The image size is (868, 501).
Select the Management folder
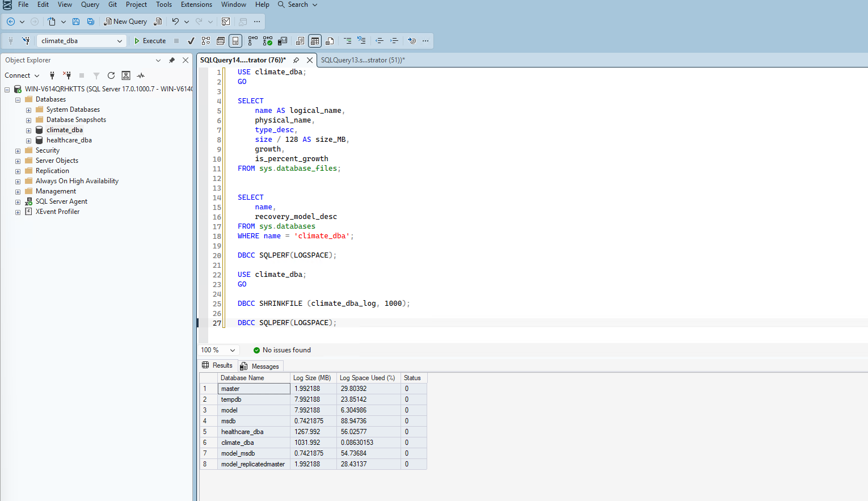click(56, 191)
